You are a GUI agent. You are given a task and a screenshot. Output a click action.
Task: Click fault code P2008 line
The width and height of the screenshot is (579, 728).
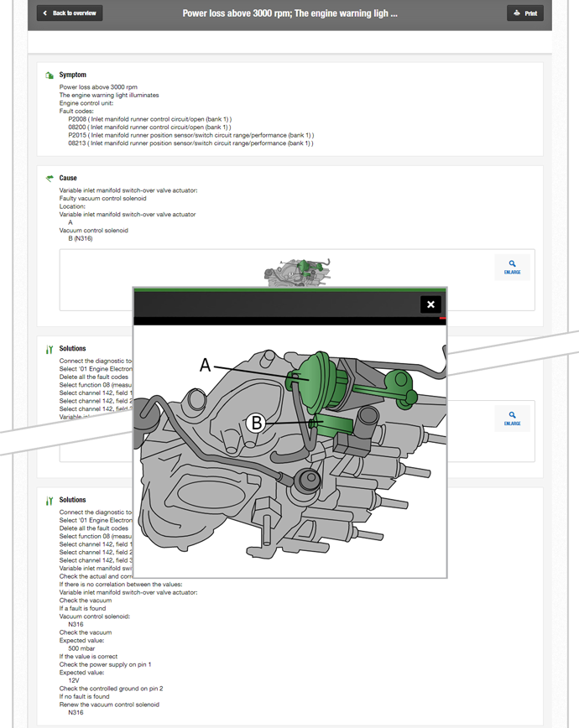tap(149, 119)
